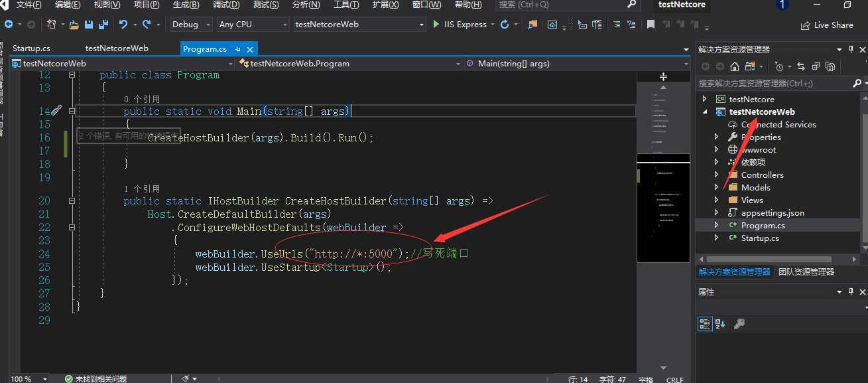Select appsettings.json in Solution Explorer
Screen dimensions: 868x383
point(773,212)
